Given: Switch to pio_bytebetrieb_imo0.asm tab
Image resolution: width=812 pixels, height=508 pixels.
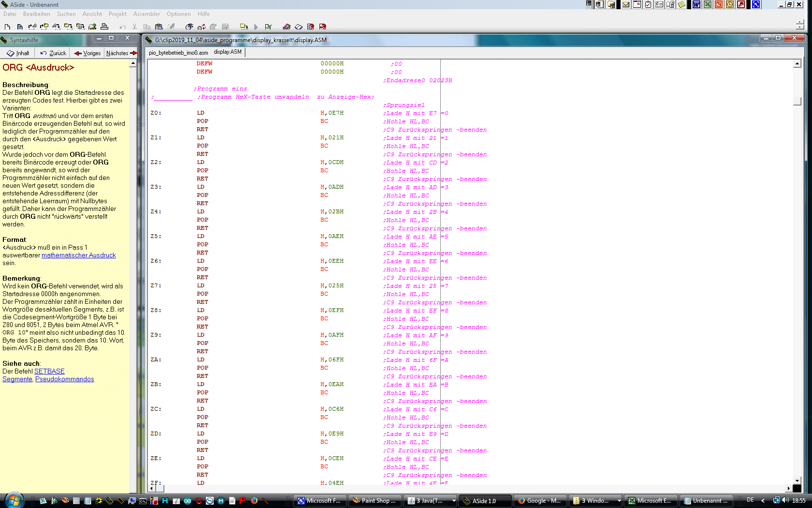Looking at the screenshot, I should 178,53.
